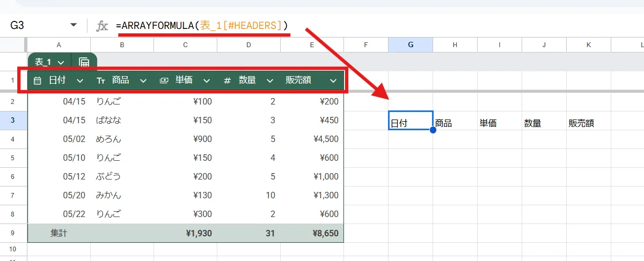The height and width of the screenshot is (261, 644).
Task: Click cell J3 containing 数量
Action: [x=544, y=121]
